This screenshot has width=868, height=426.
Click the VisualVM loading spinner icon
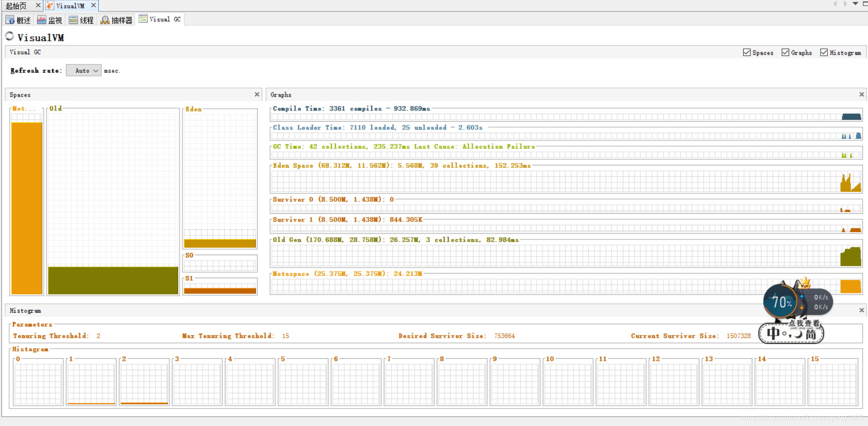point(10,36)
